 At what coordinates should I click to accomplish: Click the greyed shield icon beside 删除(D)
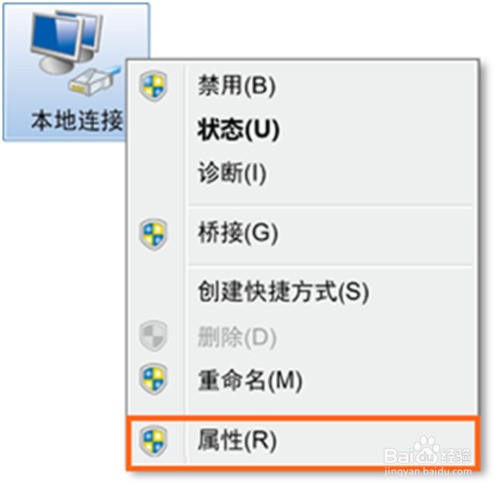(153, 336)
